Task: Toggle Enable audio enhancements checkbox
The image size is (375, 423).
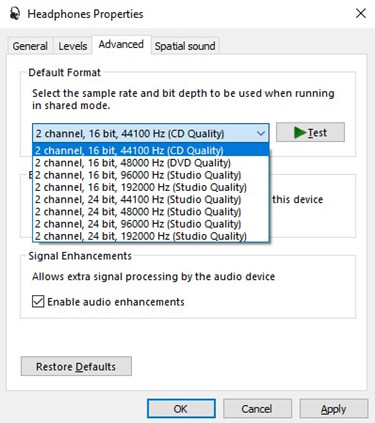Action: pyautogui.click(x=38, y=301)
